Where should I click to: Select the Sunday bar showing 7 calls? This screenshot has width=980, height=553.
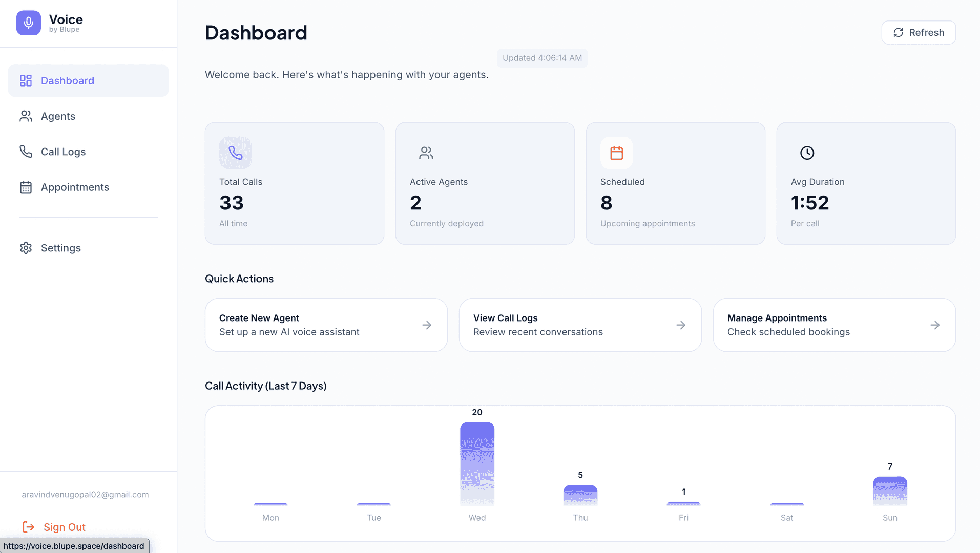point(890,491)
